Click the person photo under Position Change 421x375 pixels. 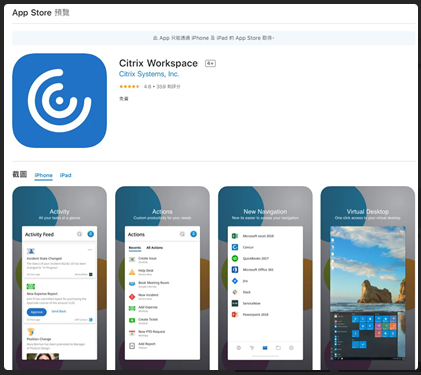43,357
